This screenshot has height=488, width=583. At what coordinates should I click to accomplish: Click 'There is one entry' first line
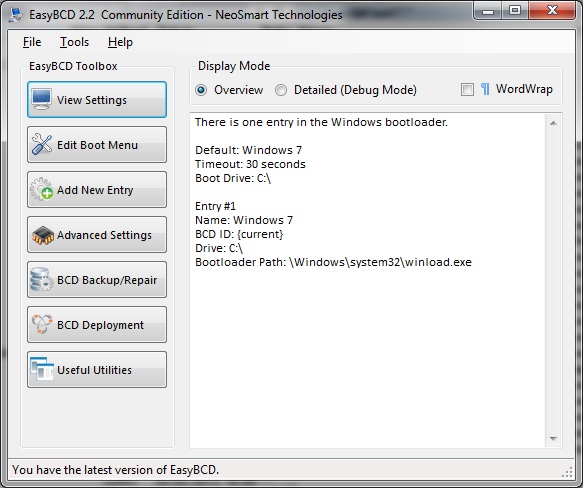pos(322,122)
